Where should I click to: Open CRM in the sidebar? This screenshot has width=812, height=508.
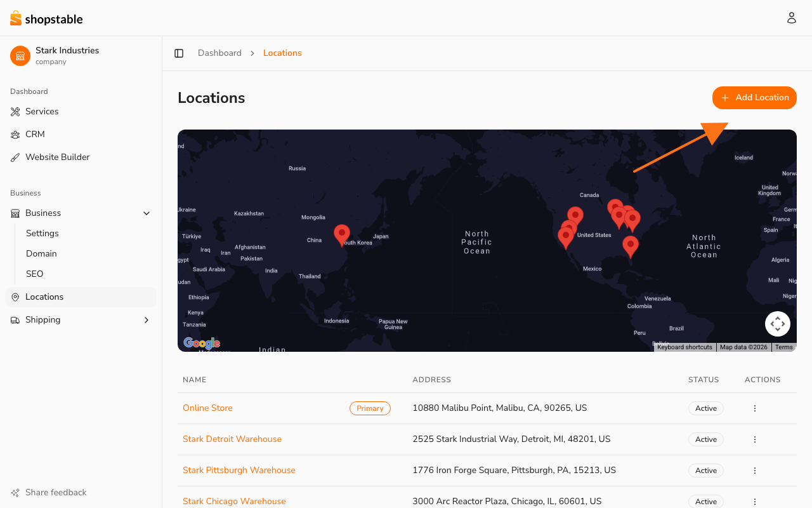pos(81,135)
